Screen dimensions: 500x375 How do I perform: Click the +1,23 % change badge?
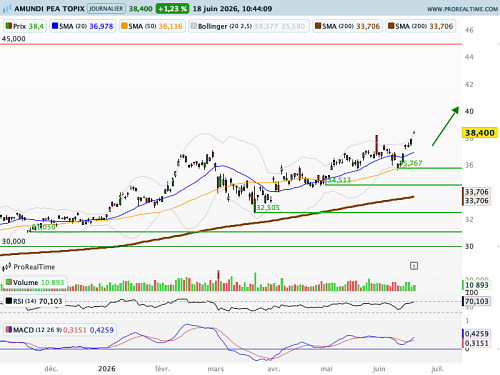coord(172,9)
